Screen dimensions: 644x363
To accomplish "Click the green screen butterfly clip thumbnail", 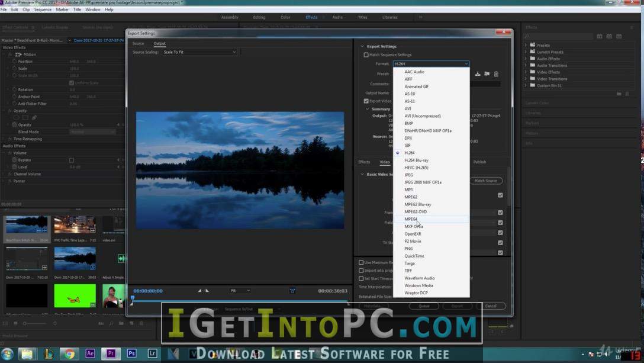I will pos(75,295).
